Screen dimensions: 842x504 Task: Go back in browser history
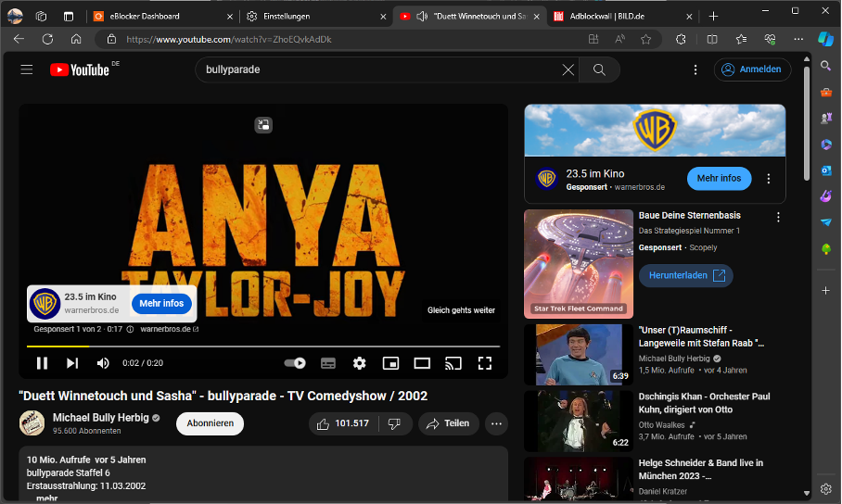pyautogui.click(x=19, y=39)
